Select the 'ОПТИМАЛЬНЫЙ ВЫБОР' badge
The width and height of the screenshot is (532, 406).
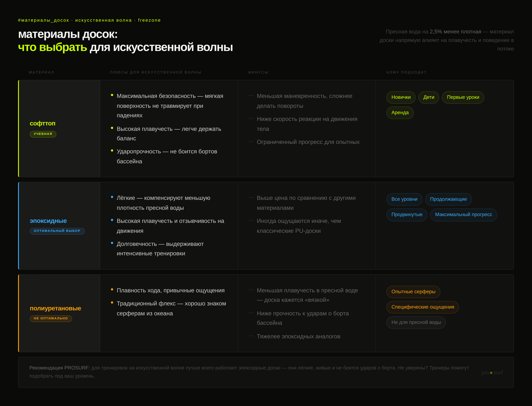click(57, 231)
